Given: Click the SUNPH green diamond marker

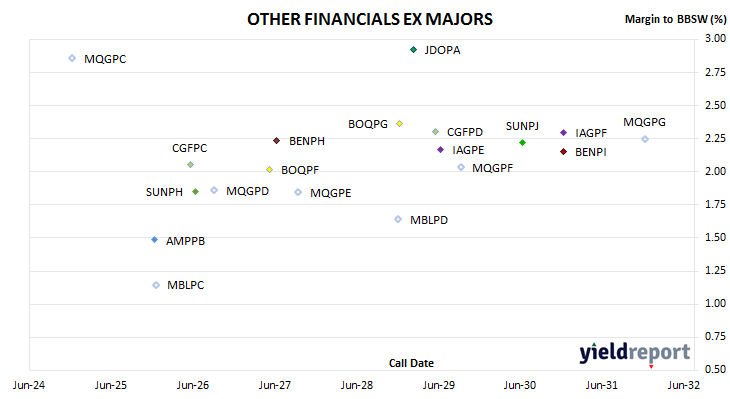Looking at the screenshot, I should 196,191.
